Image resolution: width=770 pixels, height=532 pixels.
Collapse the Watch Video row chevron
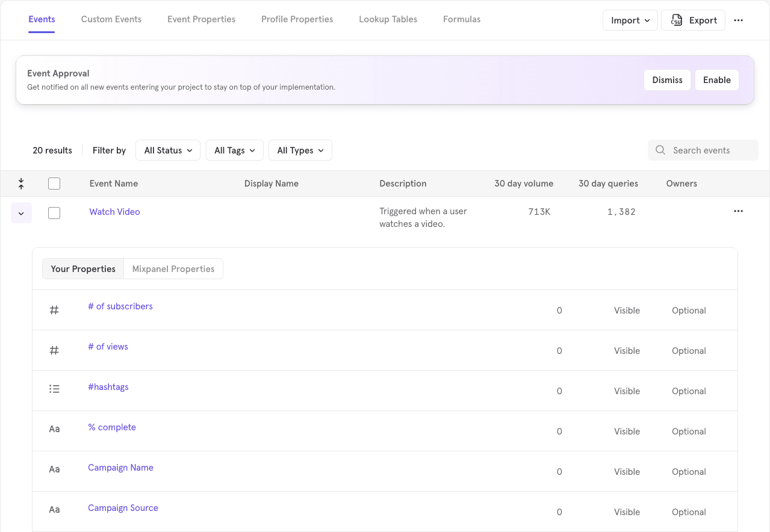pos(21,213)
